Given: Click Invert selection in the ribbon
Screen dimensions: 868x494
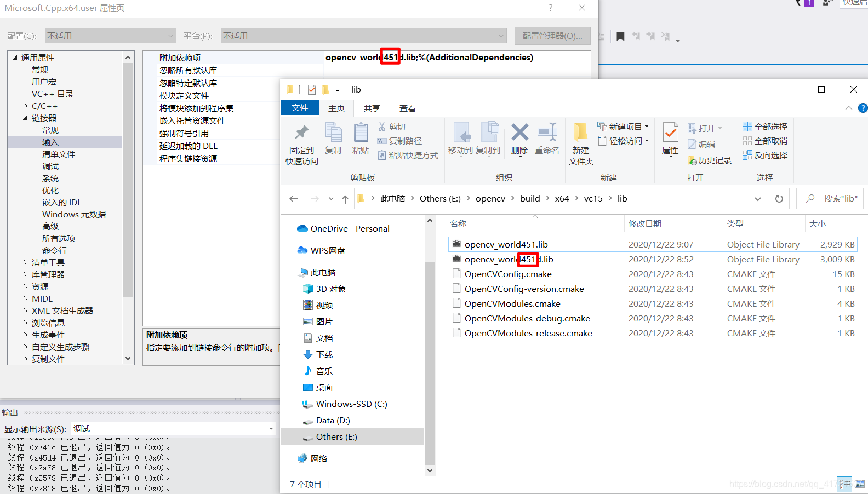Looking at the screenshot, I should 765,155.
